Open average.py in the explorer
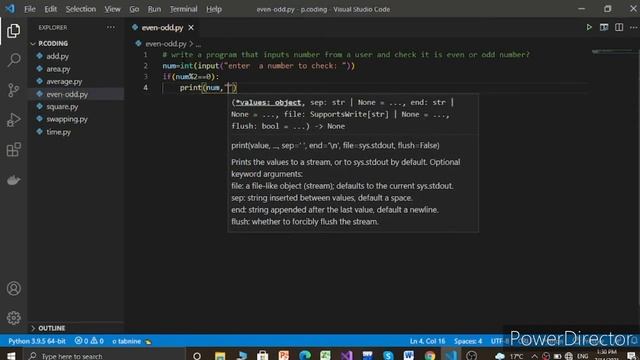The height and width of the screenshot is (360, 640). [64, 82]
